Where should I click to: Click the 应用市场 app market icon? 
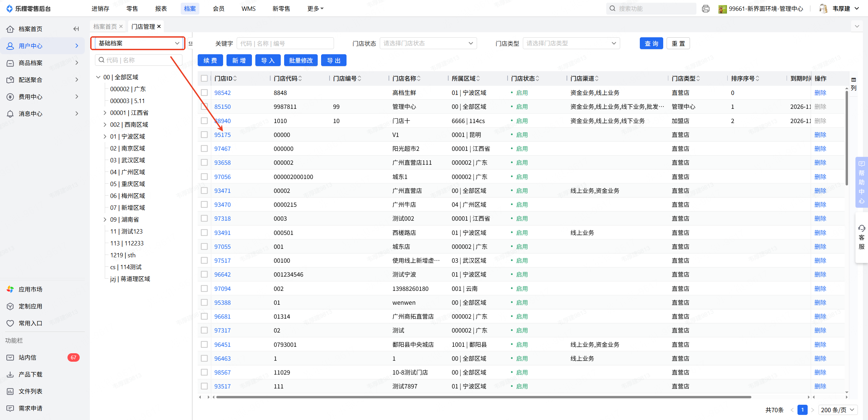pyautogui.click(x=11, y=289)
